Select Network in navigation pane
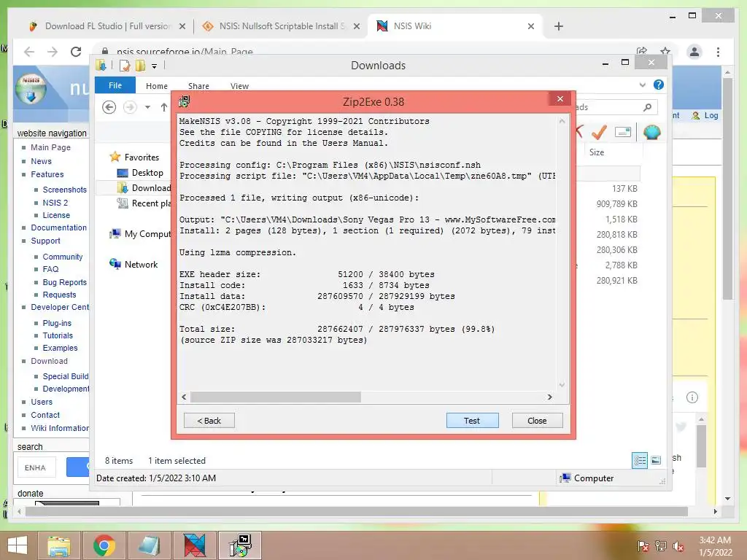Screen dimensions: 747x560 [141, 264]
